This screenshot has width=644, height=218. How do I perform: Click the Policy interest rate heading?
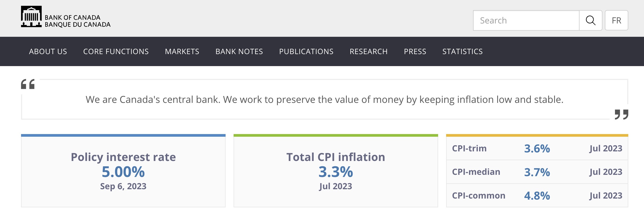pyautogui.click(x=123, y=157)
